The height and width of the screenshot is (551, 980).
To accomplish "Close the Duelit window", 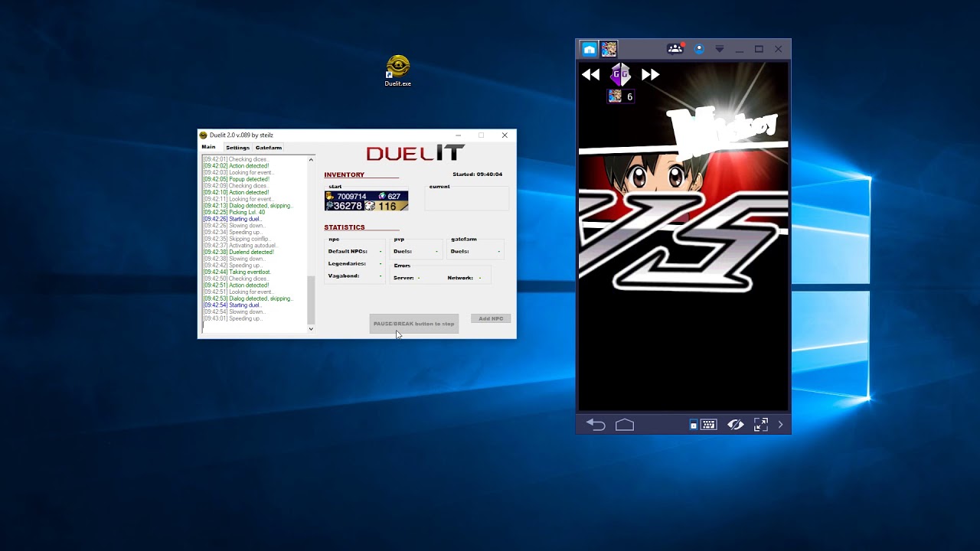I will (x=505, y=135).
